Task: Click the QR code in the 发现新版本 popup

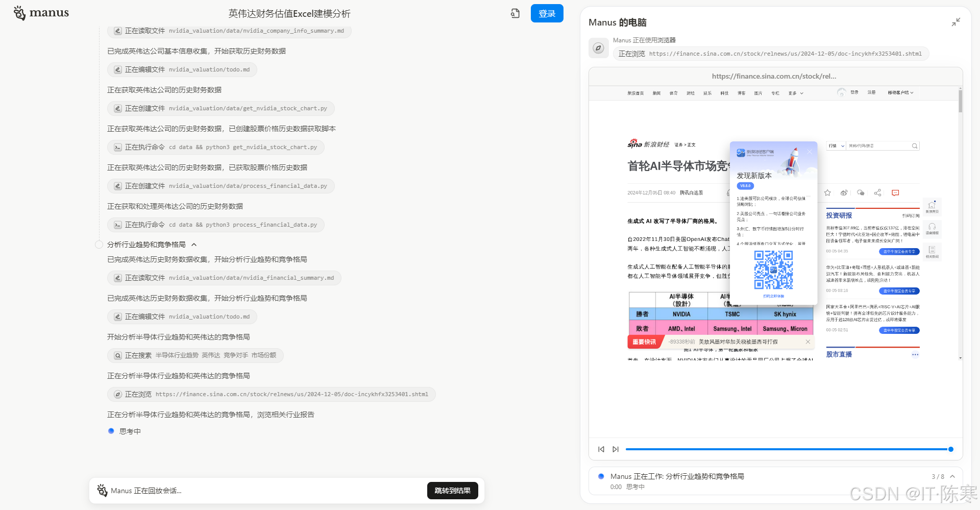Action: click(x=774, y=270)
